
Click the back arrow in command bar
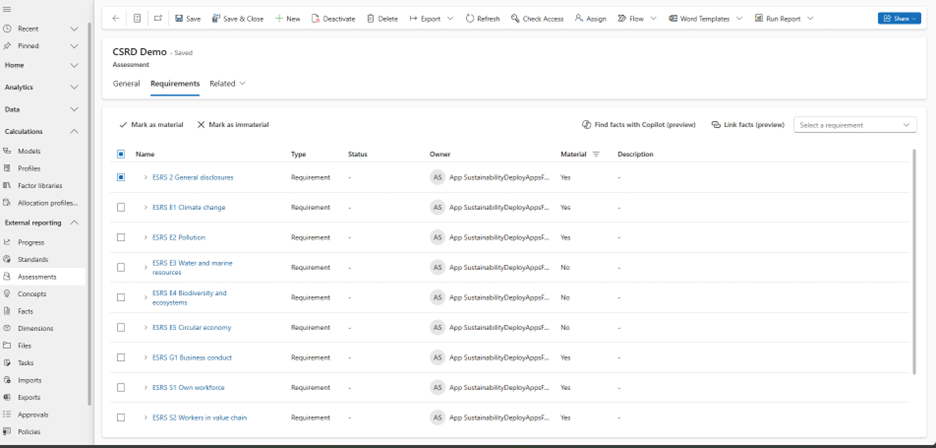pos(116,19)
